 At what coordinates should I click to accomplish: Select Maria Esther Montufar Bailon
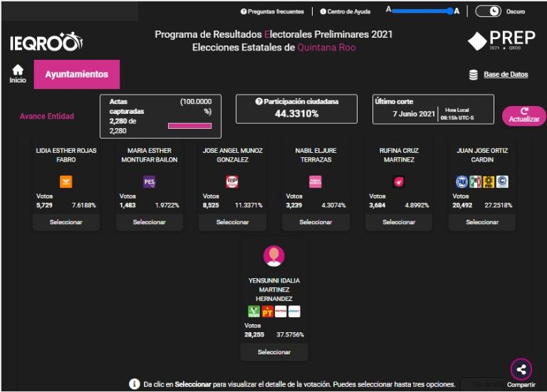point(150,222)
